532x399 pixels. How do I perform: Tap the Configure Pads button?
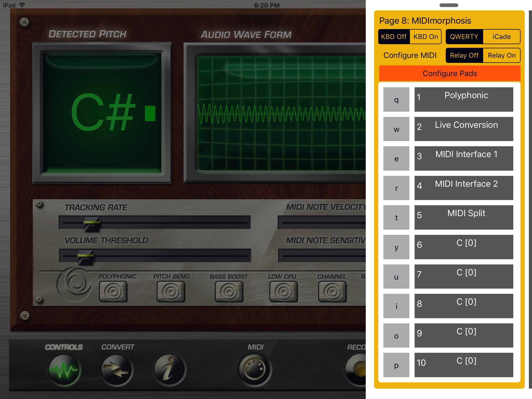450,74
